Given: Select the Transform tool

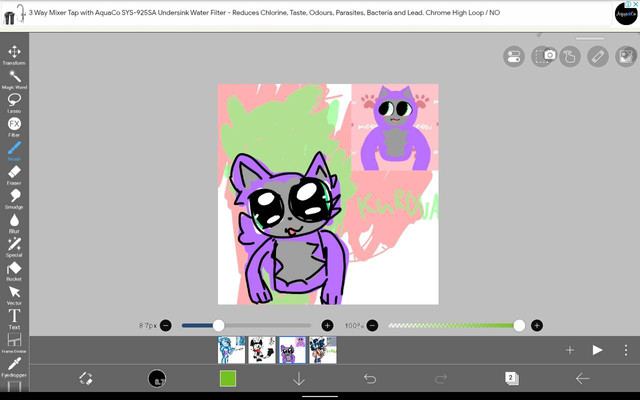Looking at the screenshot, I should pyautogui.click(x=14, y=53).
